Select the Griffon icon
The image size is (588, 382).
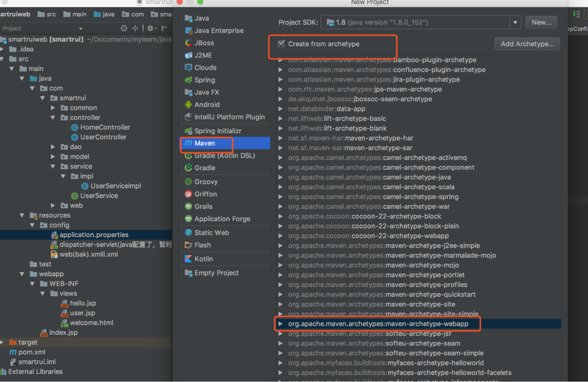pyautogui.click(x=188, y=194)
